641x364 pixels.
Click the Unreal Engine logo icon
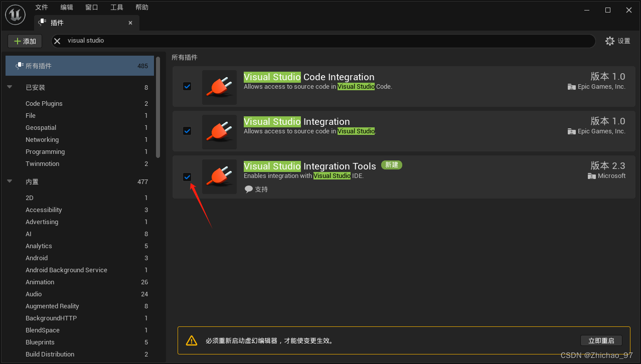[x=15, y=15]
